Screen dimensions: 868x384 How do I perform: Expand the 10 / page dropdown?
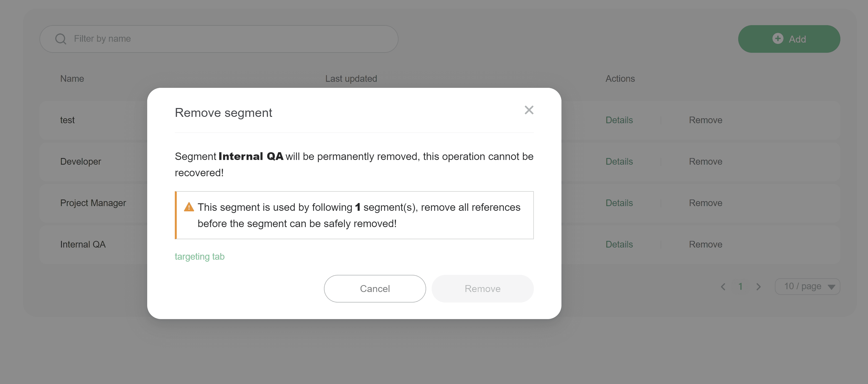[807, 286]
